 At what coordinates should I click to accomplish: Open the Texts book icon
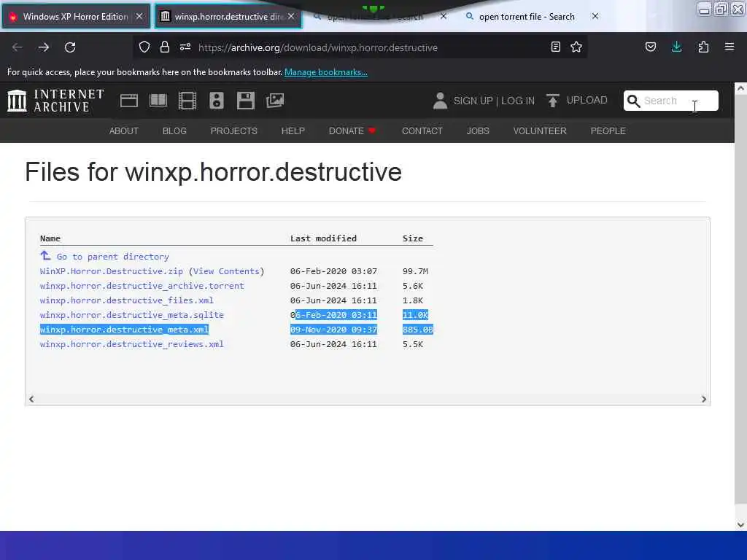158,101
